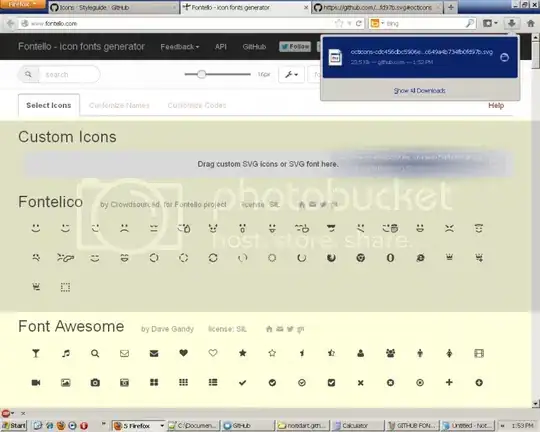Open the Firefox application menu
Viewport: 540px width, 432px height.
(x=23, y=4)
